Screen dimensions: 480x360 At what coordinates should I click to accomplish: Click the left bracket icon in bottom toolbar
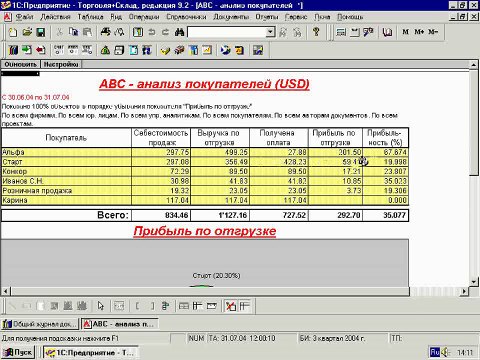click(x=137, y=306)
